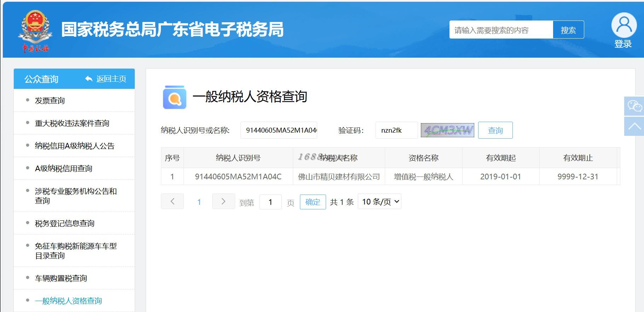Click the date cell 9999-12-31

pos(578,177)
